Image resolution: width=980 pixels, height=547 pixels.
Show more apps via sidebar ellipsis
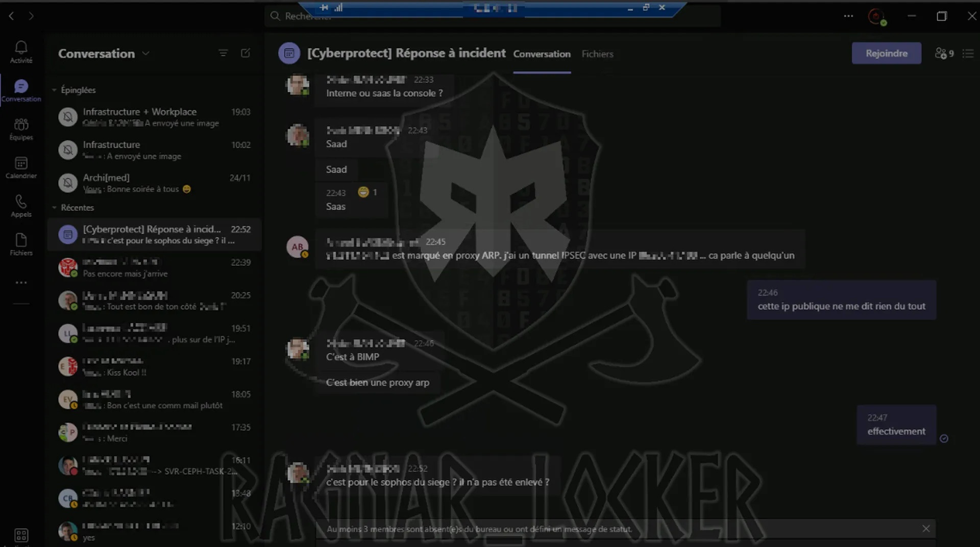coord(21,282)
